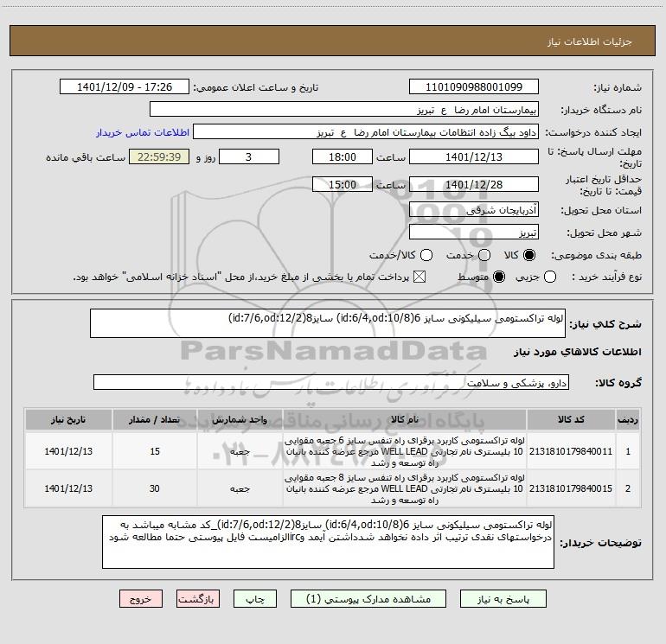Image resolution: width=666 pixels, height=644 pixels.
Task: Click the اطلاعات کالاهای مورد نیاز heading
Action: 577,352
